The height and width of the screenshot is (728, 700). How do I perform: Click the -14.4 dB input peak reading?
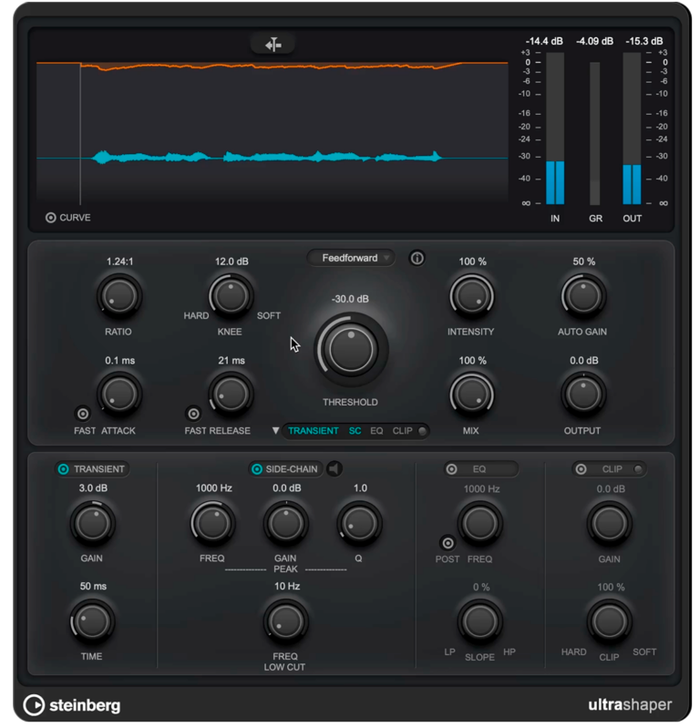pos(544,41)
